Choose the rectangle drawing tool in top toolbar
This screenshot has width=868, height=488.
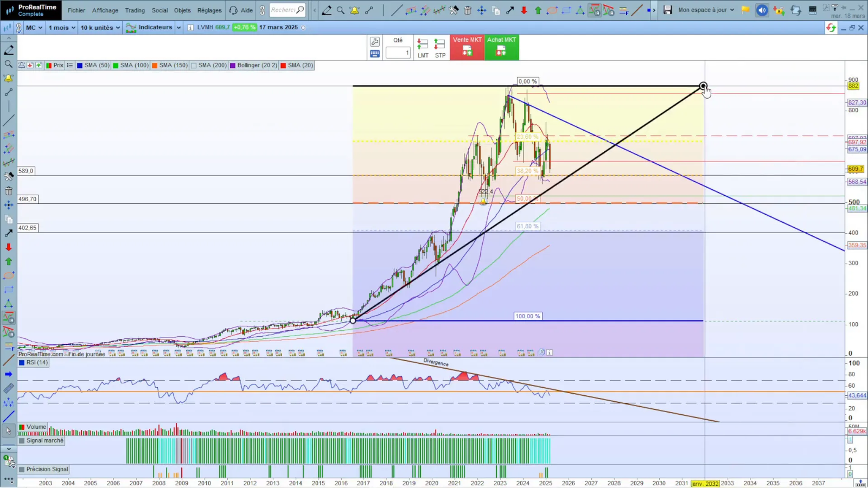(x=566, y=10)
